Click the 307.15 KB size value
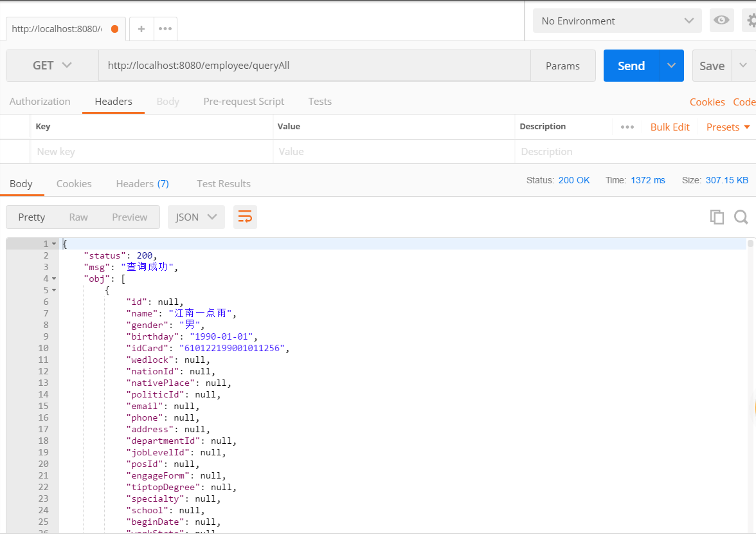Viewport: 756px width, 539px height. (727, 180)
